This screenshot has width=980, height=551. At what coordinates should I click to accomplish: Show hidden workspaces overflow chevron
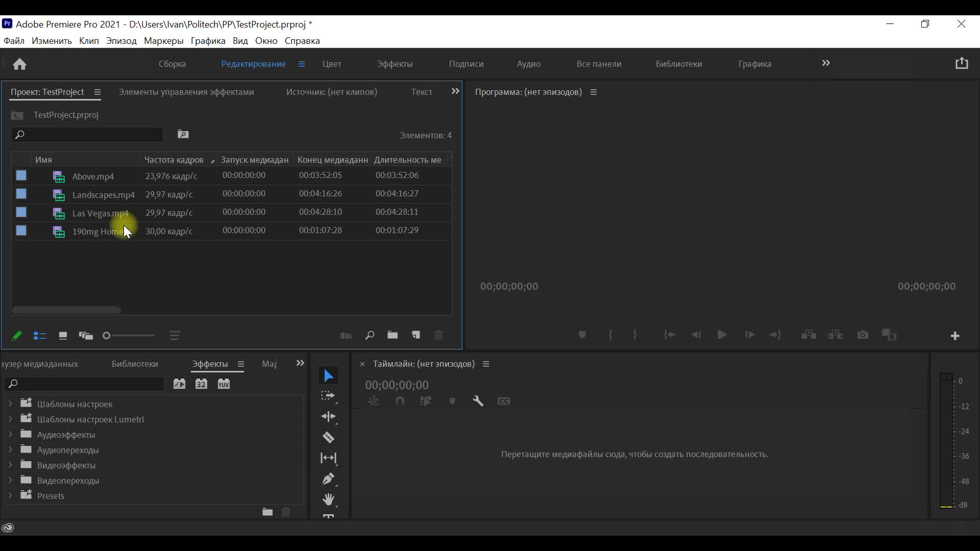pyautogui.click(x=826, y=63)
